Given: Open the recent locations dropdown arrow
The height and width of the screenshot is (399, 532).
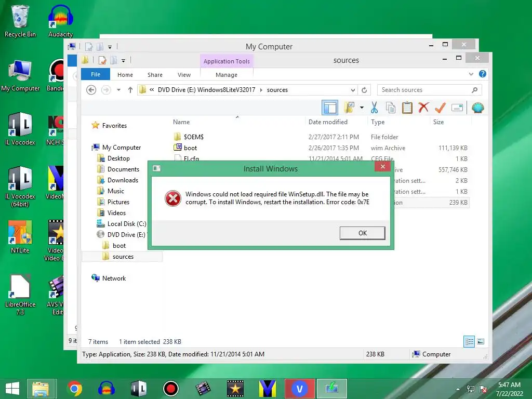Looking at the screenshot, I should click(119, 90).
